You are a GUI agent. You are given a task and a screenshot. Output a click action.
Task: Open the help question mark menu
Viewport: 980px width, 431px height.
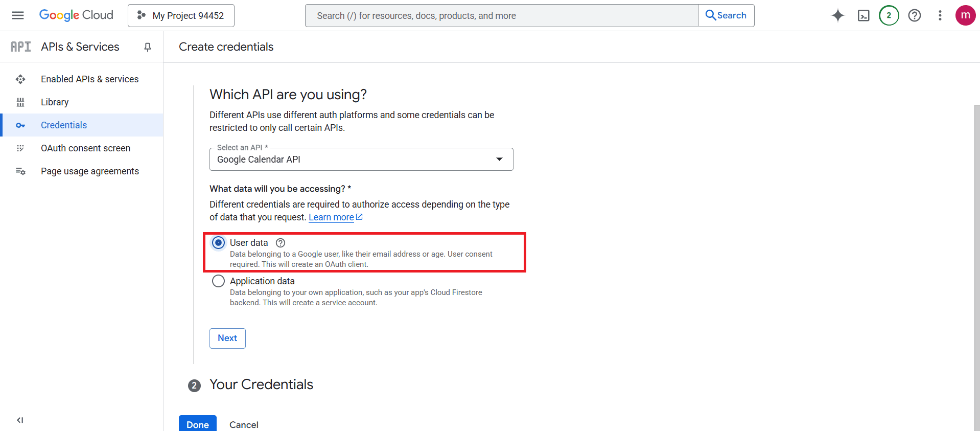915,15
